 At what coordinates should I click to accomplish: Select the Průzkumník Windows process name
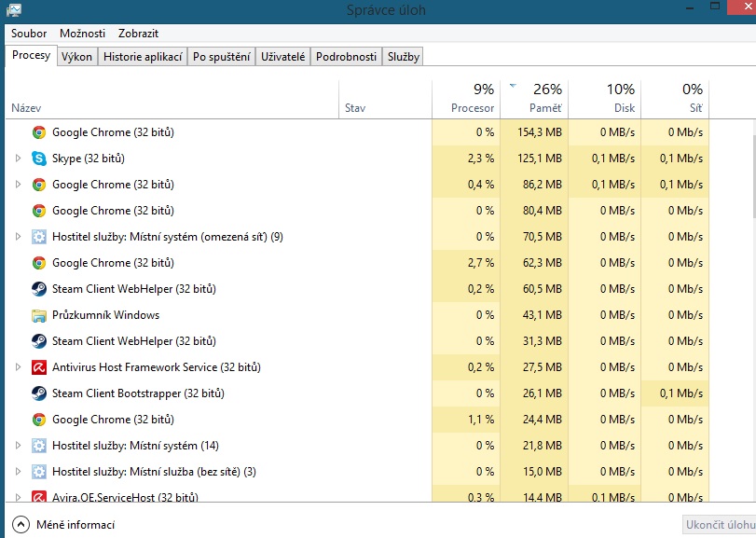[x=105, y=315]
